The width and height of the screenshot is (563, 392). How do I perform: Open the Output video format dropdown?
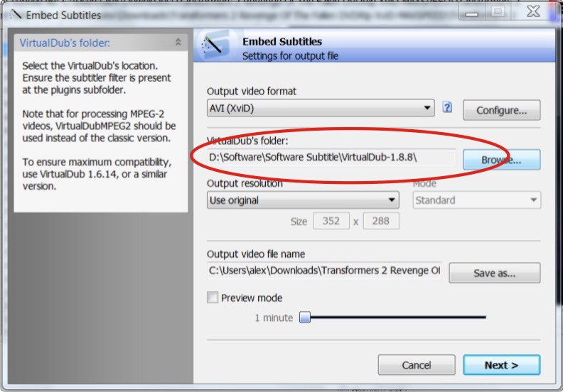pyautogui.click(x=321, y=109)
